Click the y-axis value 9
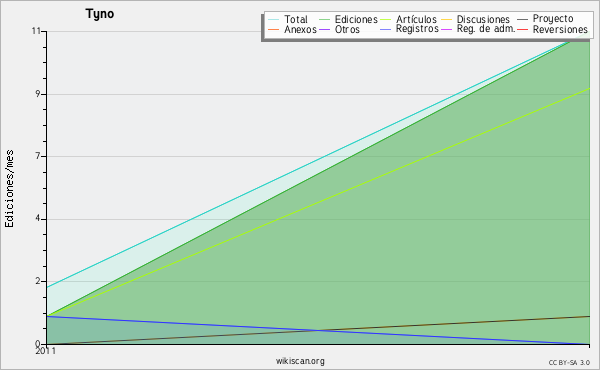Screen dimensions: 600x370 pos(38,94)
